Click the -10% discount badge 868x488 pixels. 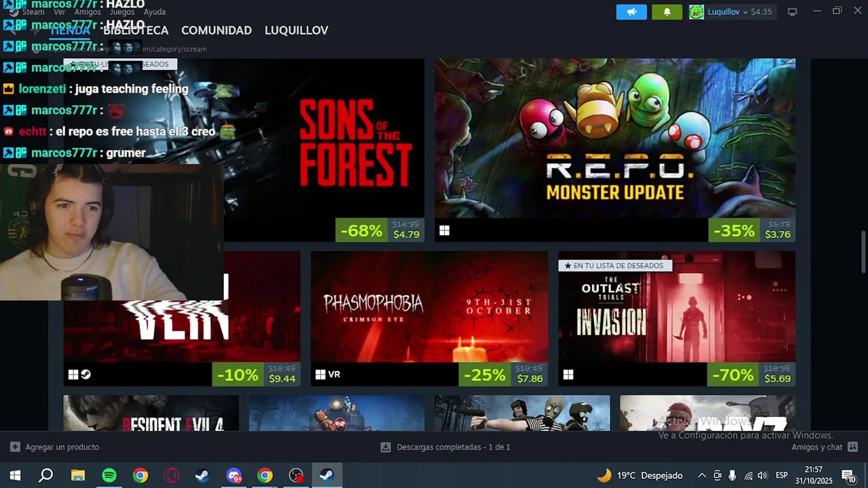pos(238,375)
